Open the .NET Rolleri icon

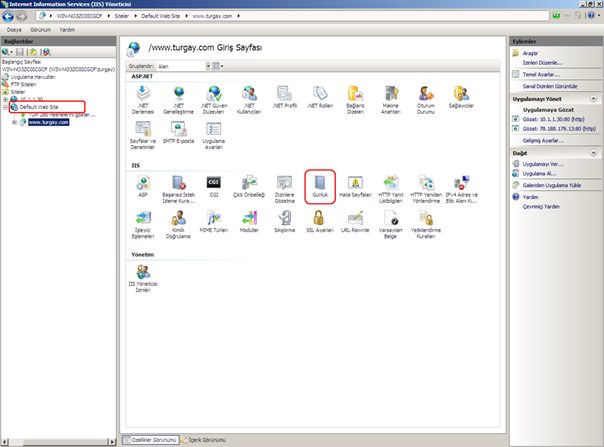pos(320,97)
